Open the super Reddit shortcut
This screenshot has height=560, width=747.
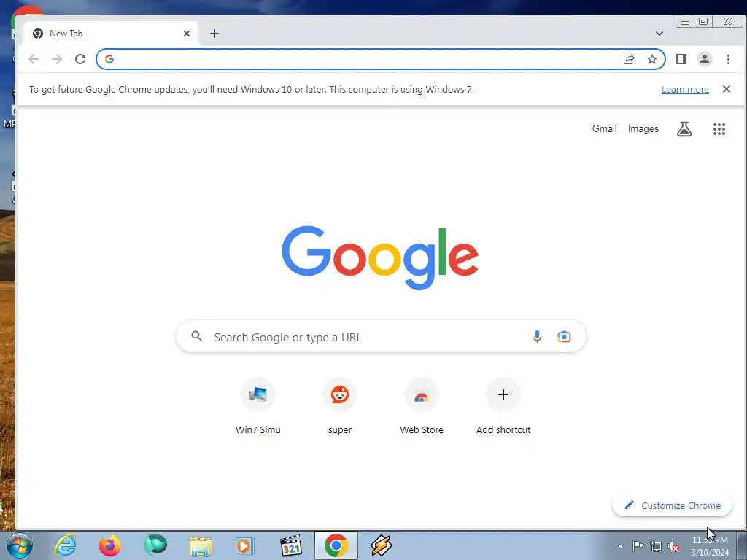point(340,405)
